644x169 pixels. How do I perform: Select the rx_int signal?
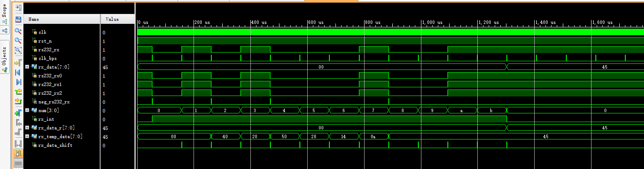(46, 119)
